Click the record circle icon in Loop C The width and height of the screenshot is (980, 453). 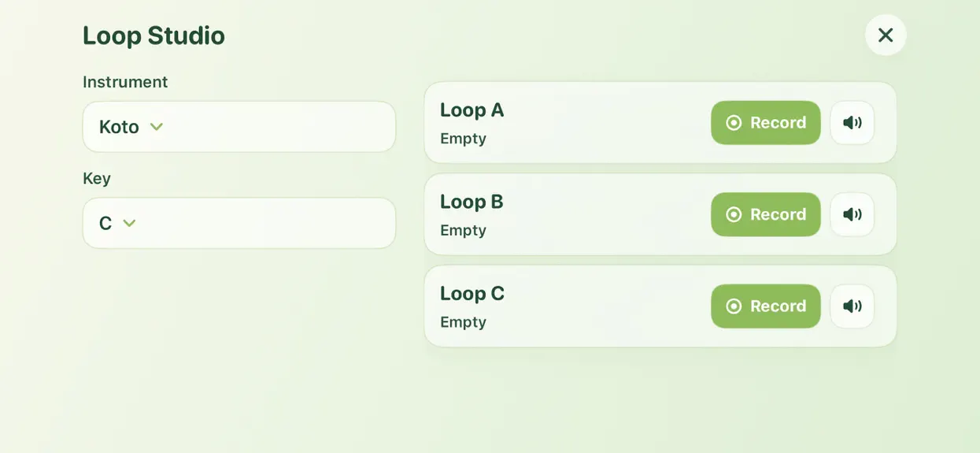(x=734, y=306)
